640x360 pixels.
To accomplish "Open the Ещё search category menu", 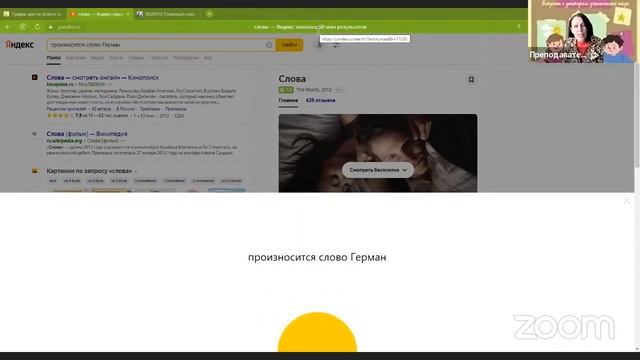I will [x=208, y=58].
